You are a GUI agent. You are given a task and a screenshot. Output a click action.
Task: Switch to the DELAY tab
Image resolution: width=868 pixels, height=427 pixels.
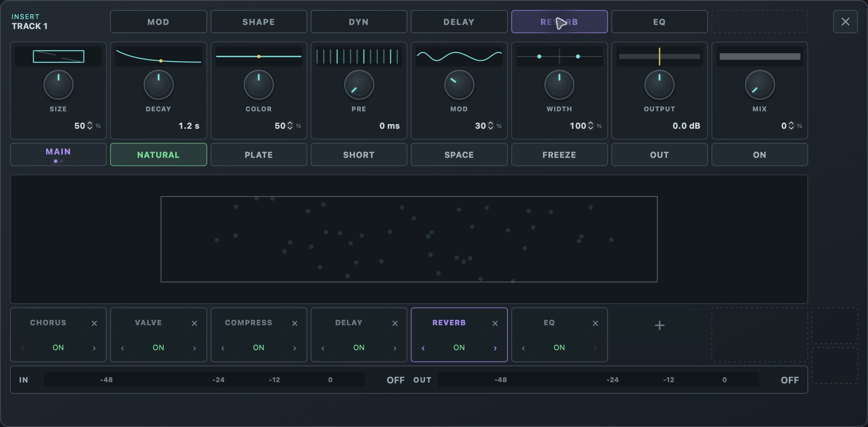(459, 22)
